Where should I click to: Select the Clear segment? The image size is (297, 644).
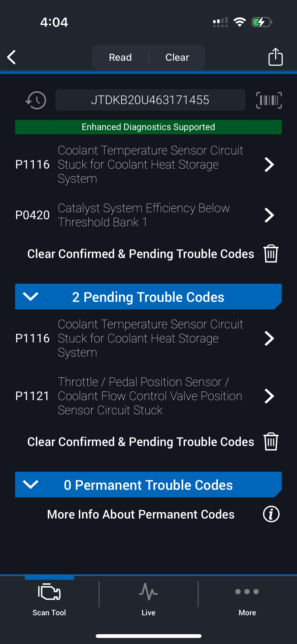177,57
